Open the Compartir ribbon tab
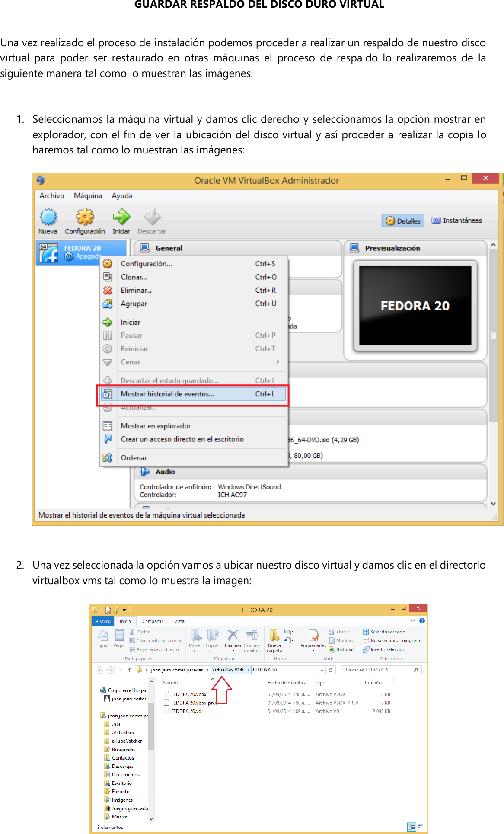Viewport: 504px width, 834px height. point(153,621)
